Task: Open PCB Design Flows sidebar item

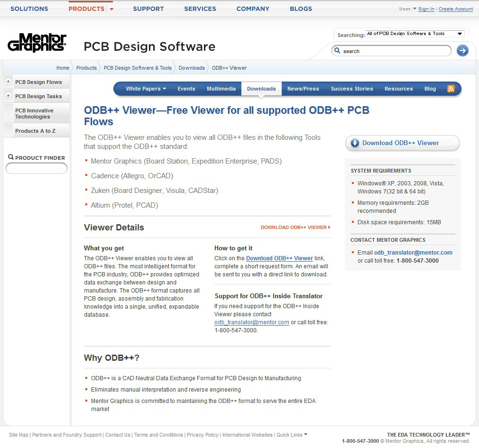Action: pyautogui.click(x=38, y=82)
